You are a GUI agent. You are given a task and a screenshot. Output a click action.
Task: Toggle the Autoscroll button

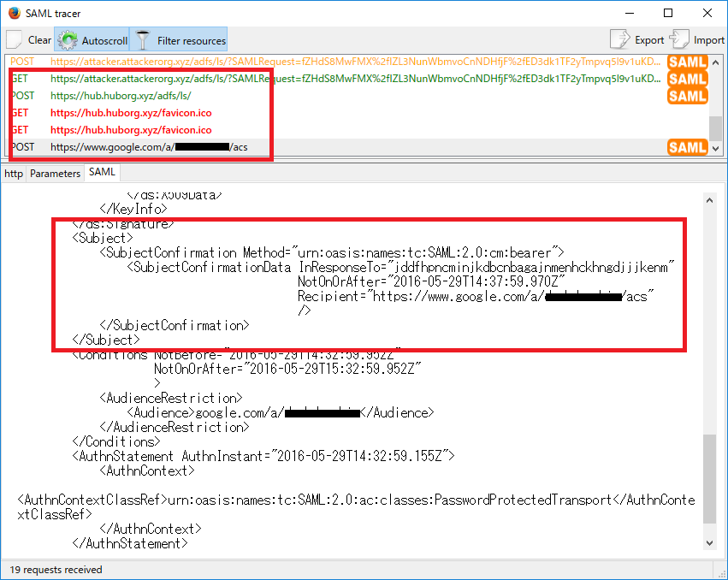point(92,40)
